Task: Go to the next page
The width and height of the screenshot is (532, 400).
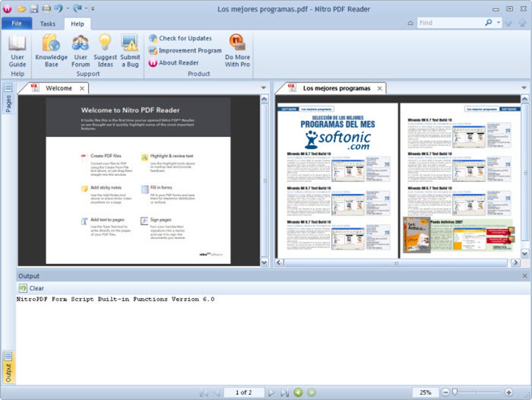Action: pos(271,393)
